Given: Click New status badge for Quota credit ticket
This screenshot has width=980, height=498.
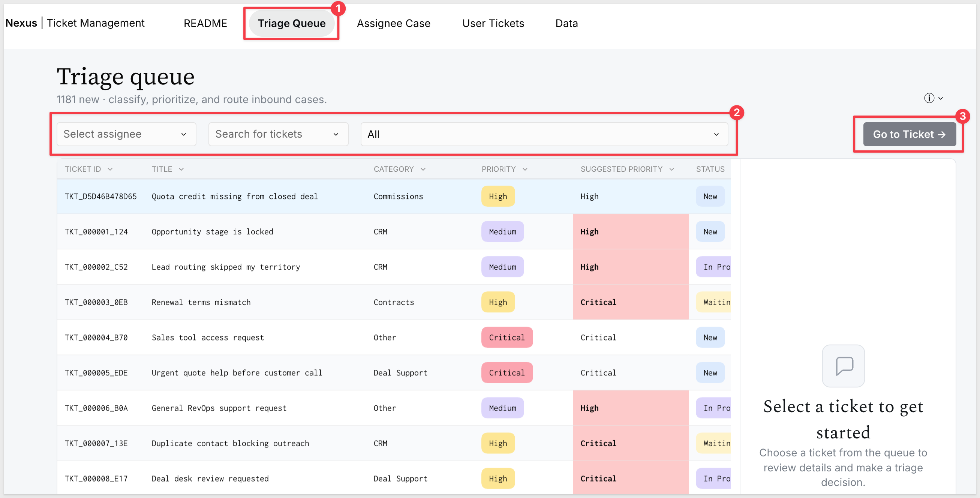Looking at the screenshot, I should [710, 196].
